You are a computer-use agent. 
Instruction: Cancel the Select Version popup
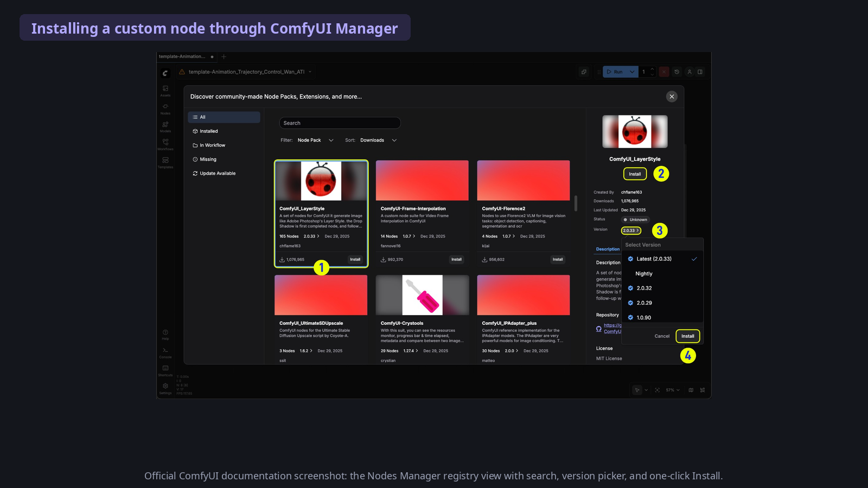pos(662,336)
